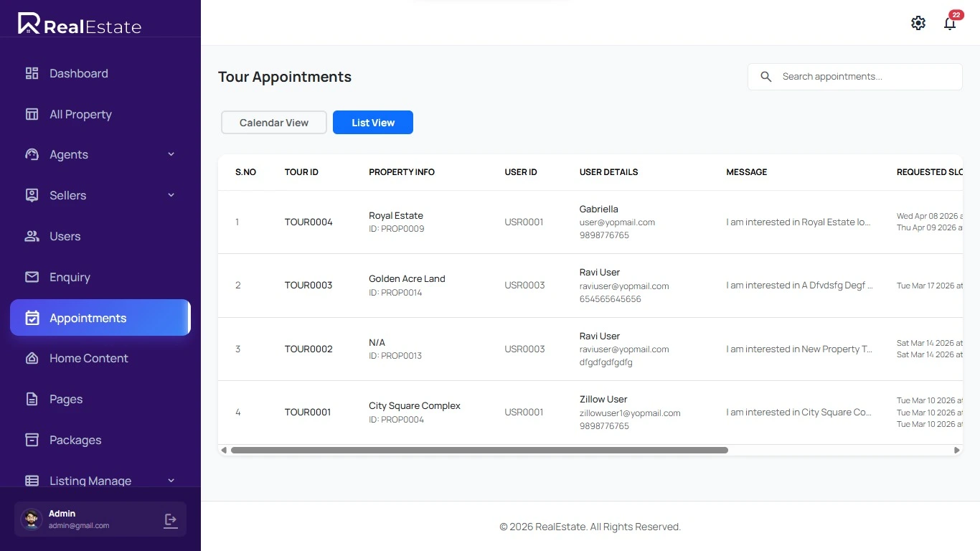Click the table's horizontal scrollbar
Viewport: 980px width, 551px height.
click(x=479, y=451)
